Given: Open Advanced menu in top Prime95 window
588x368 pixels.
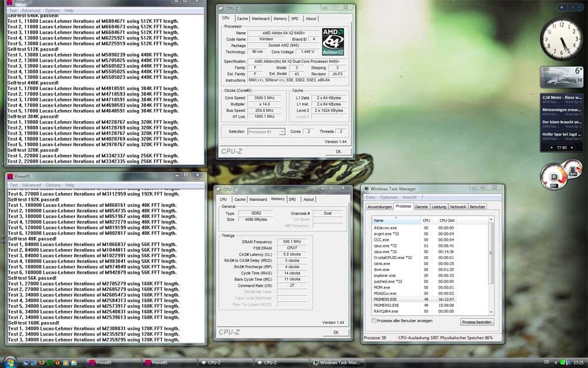Looking at the screenshot, I should click(x=31, y=11).
